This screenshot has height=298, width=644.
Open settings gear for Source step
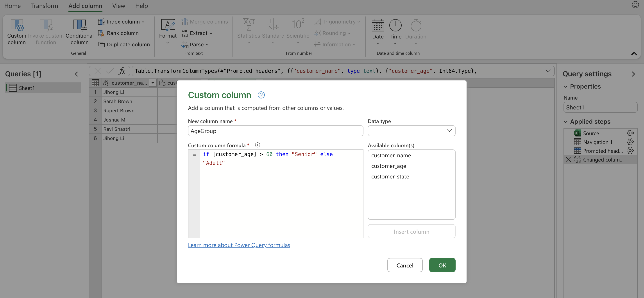[630, 133]
